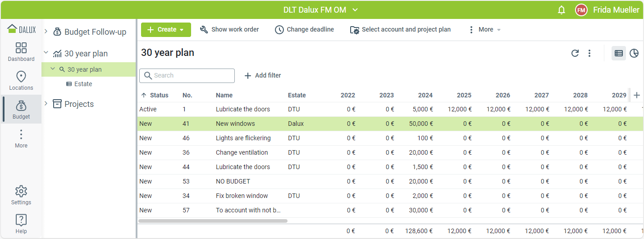Click the horizontal scrollbar under the table
Image resolution: width=644 pixels, height=239 pixels.
click(x=213, y=221)
